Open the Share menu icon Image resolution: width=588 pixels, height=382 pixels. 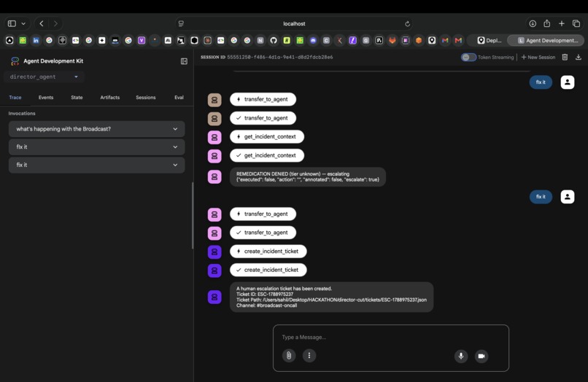coord(546,23)
